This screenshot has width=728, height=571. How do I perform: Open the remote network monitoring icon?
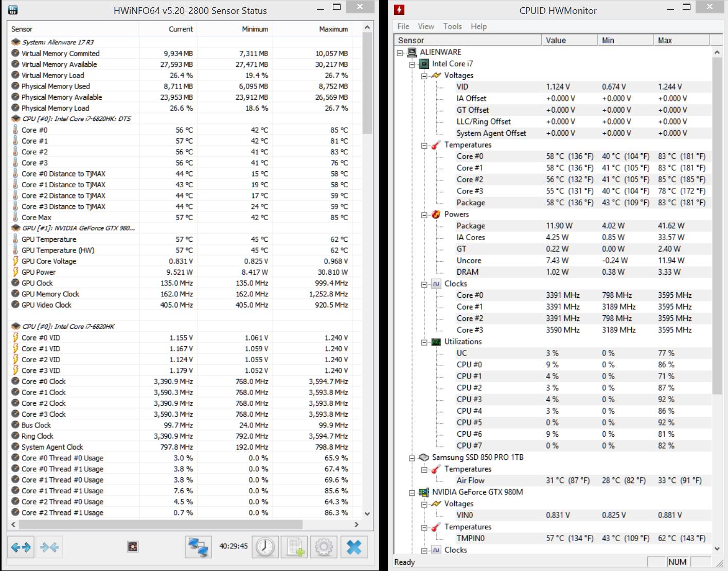198,547
